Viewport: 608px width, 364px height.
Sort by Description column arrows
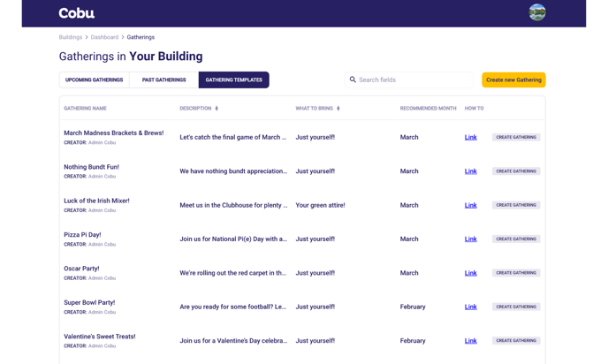[x=217, y=109]
